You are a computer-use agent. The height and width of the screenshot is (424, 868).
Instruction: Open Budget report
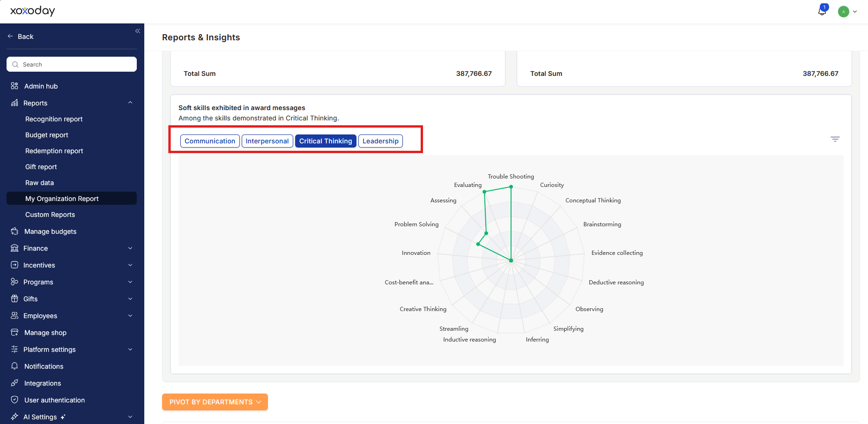point(47,135)
